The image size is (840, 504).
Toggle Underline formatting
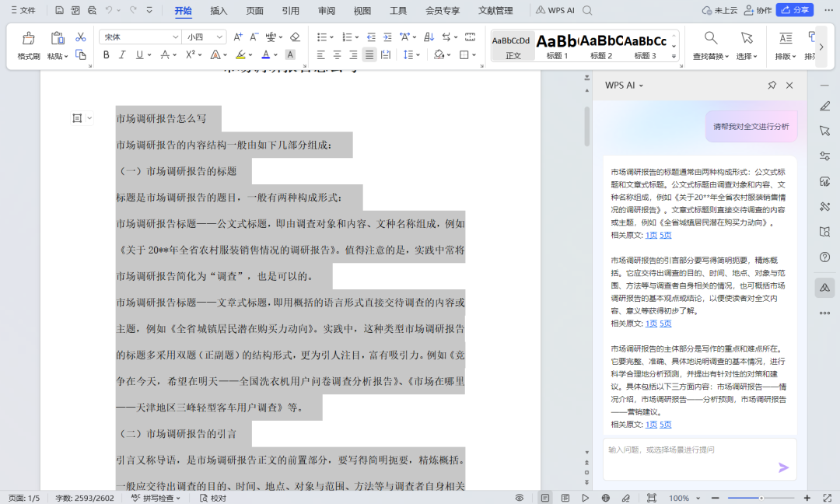139,54
